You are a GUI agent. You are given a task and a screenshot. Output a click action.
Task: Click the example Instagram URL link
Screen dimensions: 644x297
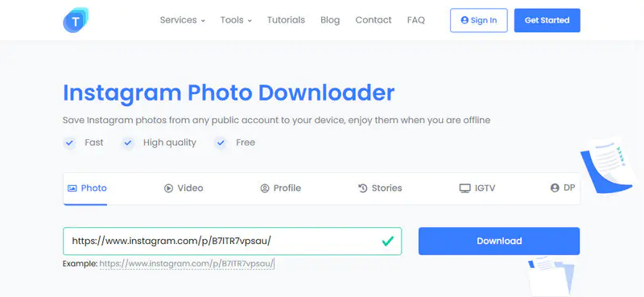point(187,263)
